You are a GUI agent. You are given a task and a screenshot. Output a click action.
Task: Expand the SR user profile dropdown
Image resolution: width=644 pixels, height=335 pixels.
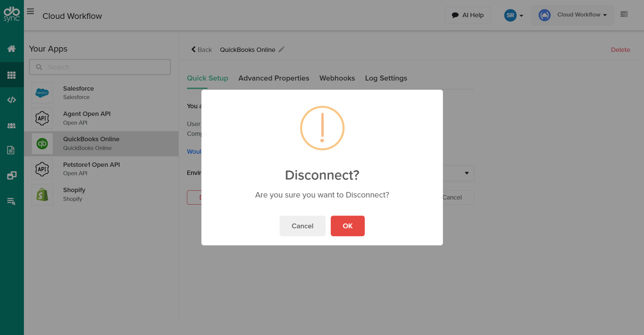pos(513,15)
